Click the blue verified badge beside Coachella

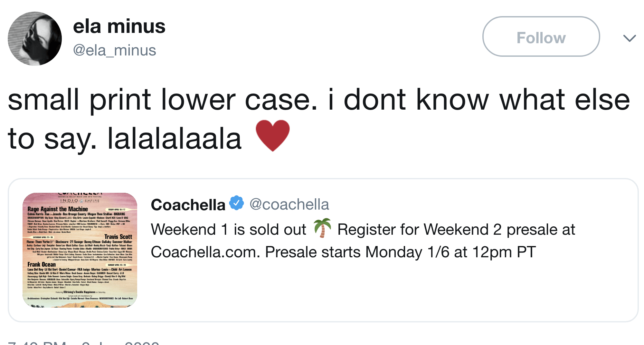point(237,203)
